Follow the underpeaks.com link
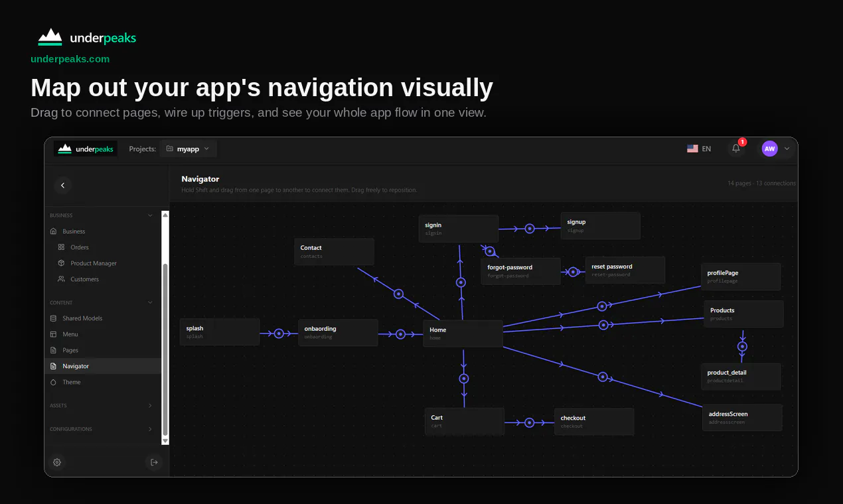 click(x=70, y=59)
